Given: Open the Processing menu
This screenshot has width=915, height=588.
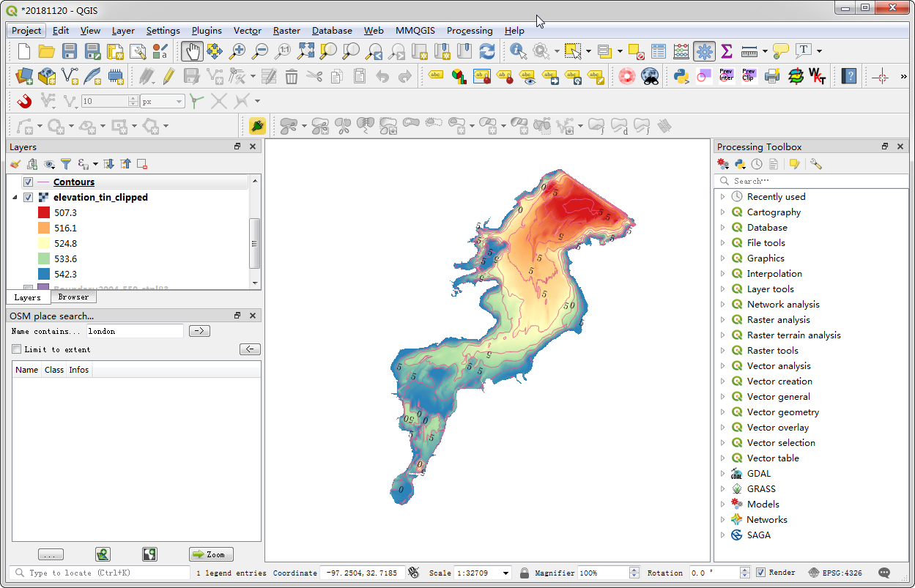Looking at the screenshot, I should (470, 30).
